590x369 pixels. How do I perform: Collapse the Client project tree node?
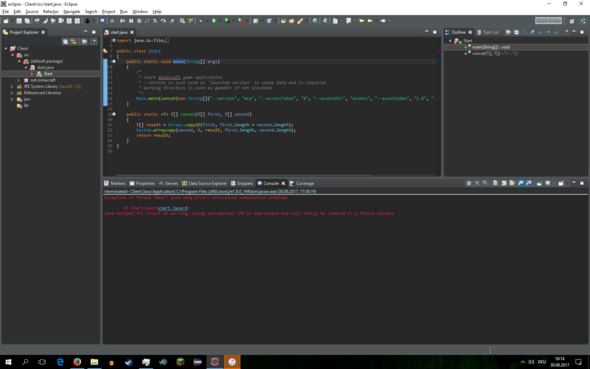[6, 49]
